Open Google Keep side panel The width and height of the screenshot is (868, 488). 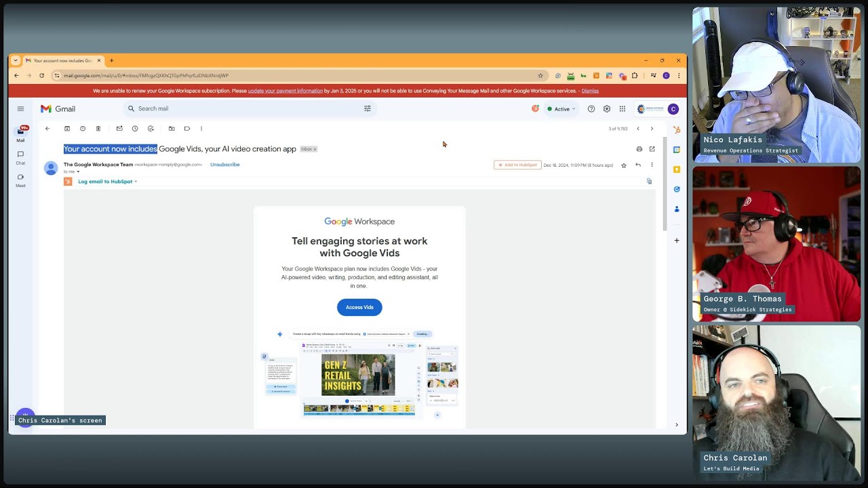coord(677,169)
